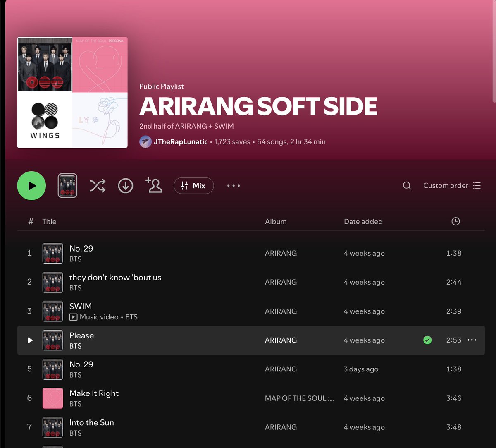Download the ARIRANG SOFT SIDE playlist

(x=125, y=185)
